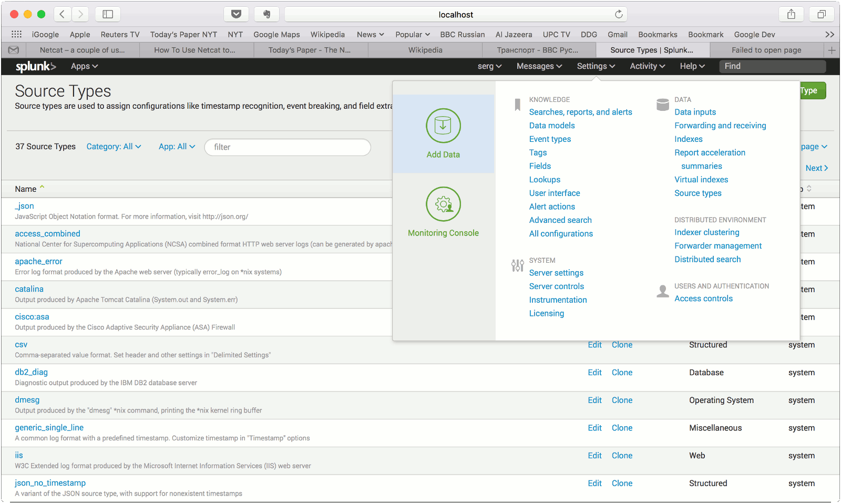Open Server settings

click(556, 273)
